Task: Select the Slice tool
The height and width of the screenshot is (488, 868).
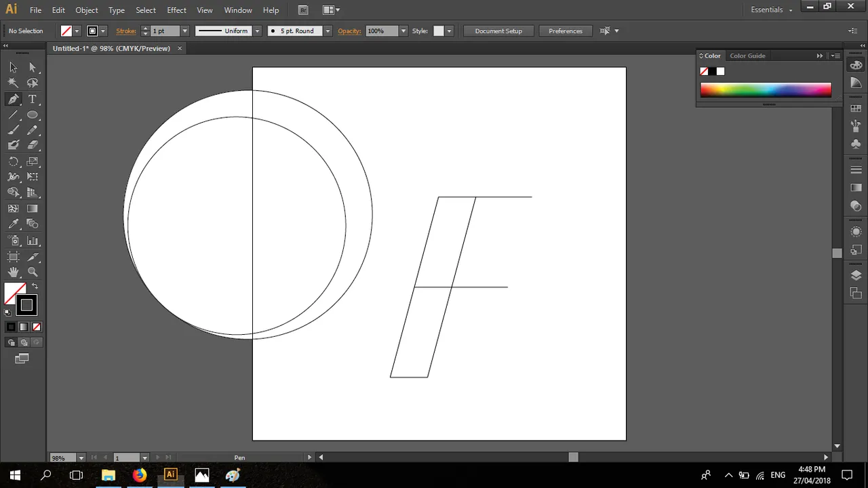Action: (x=33, y=257)
